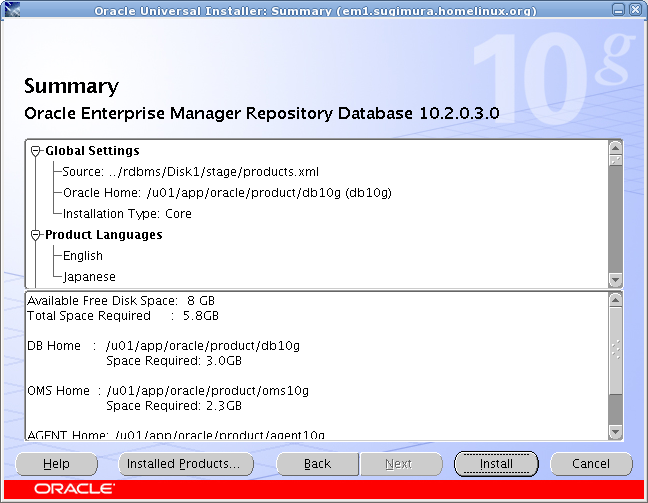
Task: Cancel the installation
Action: 591,464
